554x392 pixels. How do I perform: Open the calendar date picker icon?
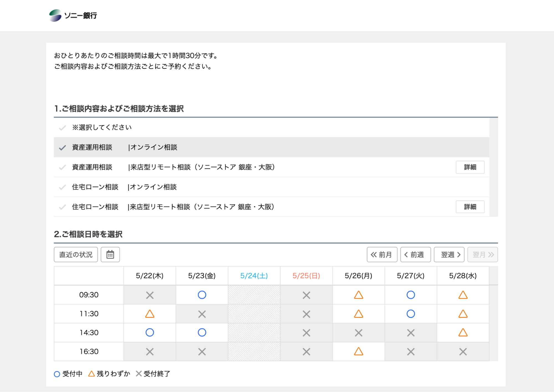(x=110, y=255)
